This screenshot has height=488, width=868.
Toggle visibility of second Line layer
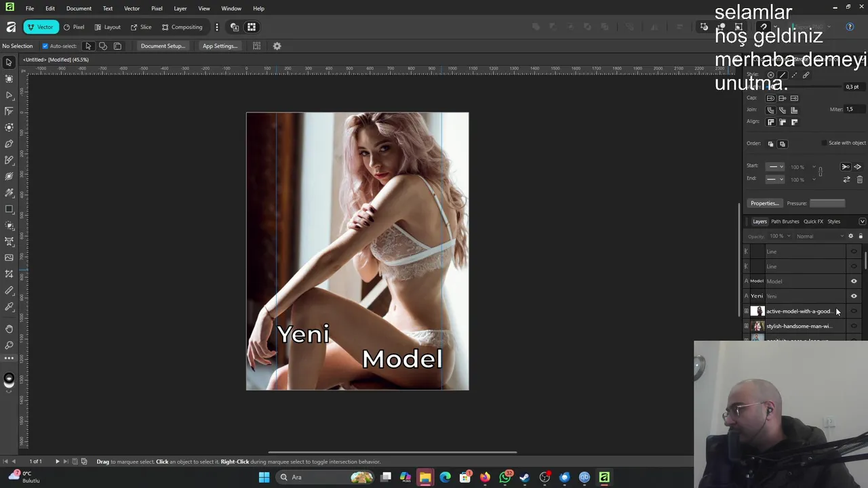(854, 266)
